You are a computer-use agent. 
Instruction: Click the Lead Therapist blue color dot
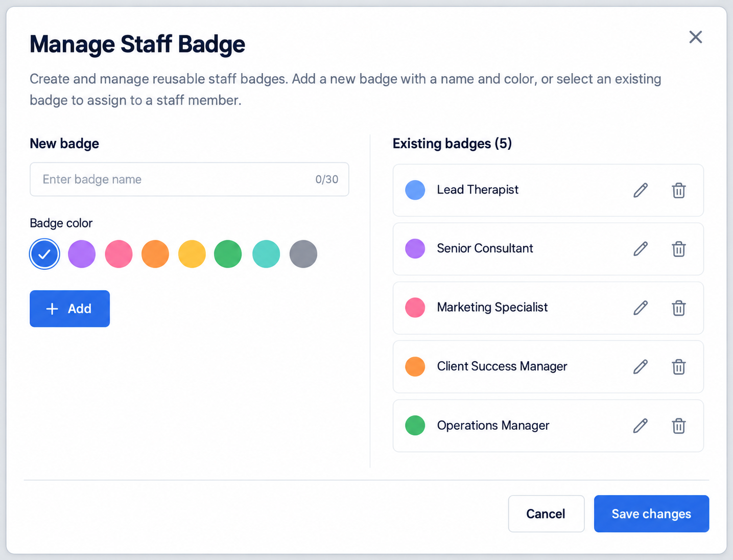point(415,190)
